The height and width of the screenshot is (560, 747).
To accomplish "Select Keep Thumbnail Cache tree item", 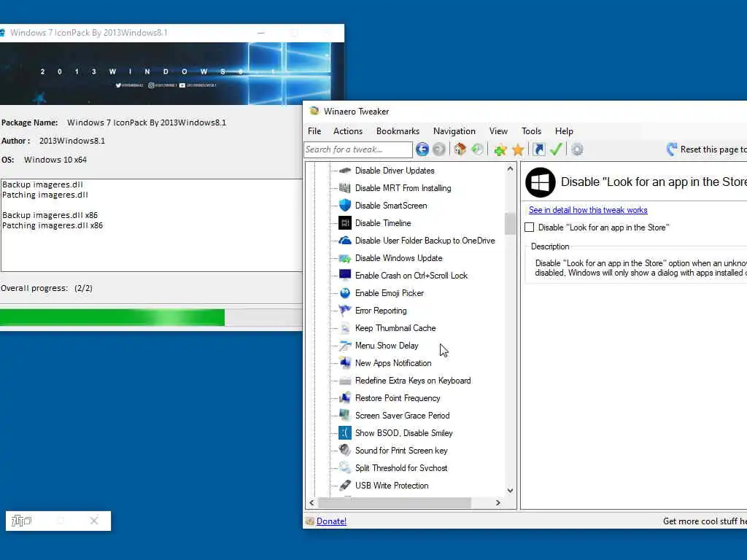I will coord(395,328).
